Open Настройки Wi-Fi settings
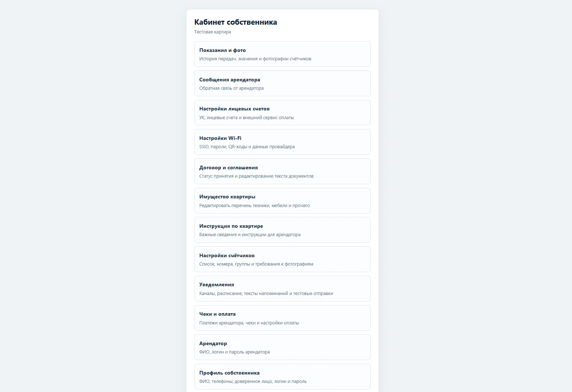Viewport: 572px width, 392px height. 282,142
